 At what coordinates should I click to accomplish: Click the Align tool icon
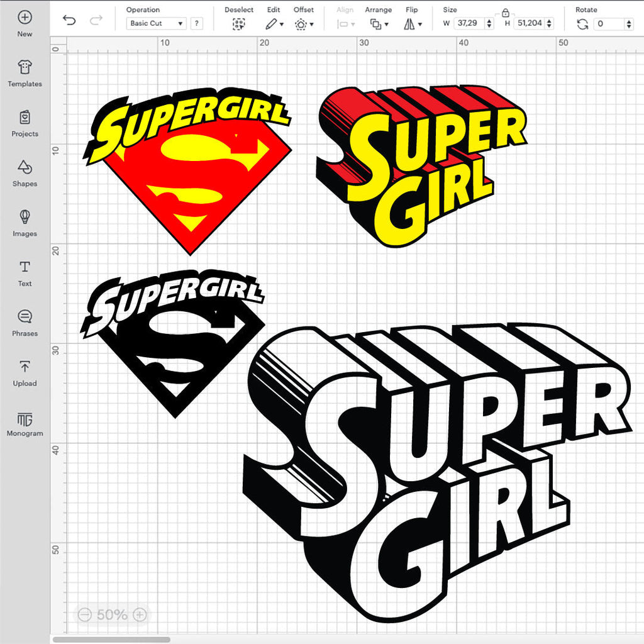tap(343, 25)
